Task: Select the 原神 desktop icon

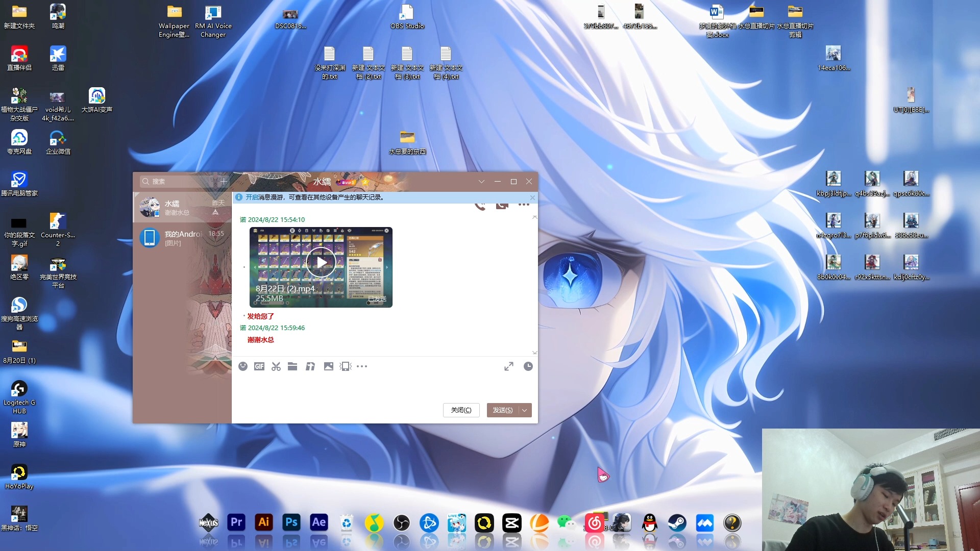Action: tap(19, 435)
